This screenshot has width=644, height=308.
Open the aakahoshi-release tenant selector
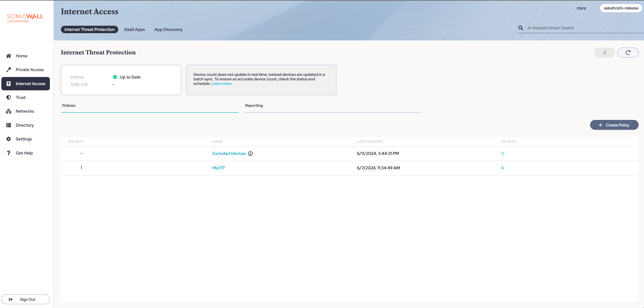click(621, 8)
